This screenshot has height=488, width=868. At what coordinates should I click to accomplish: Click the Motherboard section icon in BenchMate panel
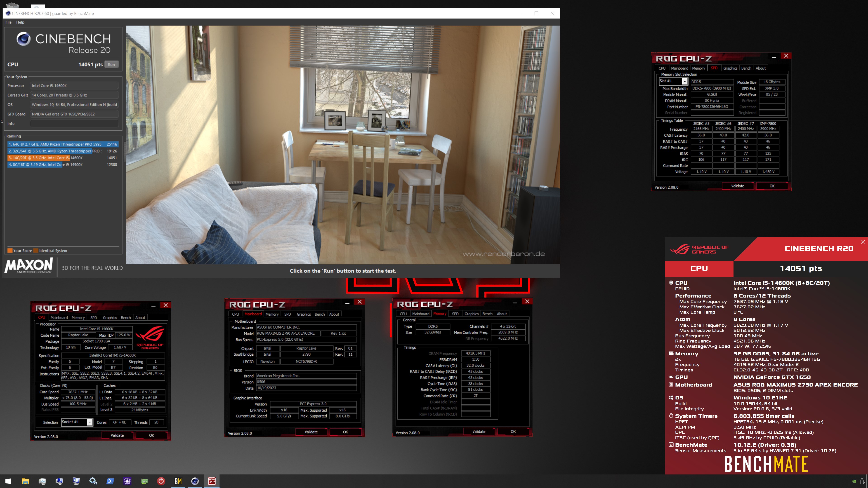[x=671, y=385]
